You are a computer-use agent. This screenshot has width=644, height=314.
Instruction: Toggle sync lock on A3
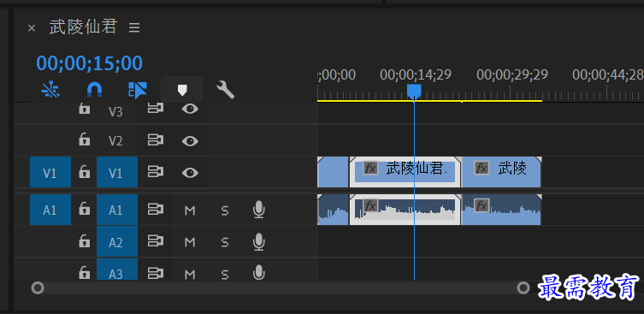pyautogui.click(x=156, y=272)
